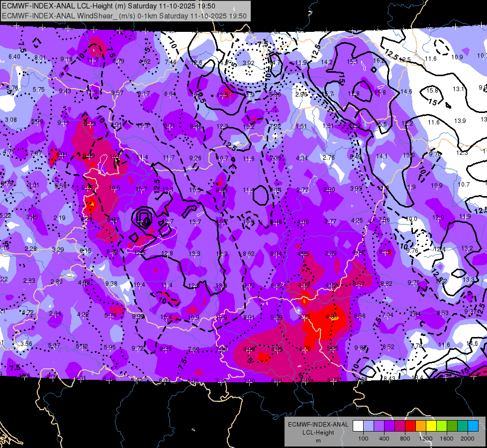Click the 4.25 grid value
The height and width of the screenshot is (448, 487).
click(357, 221)
